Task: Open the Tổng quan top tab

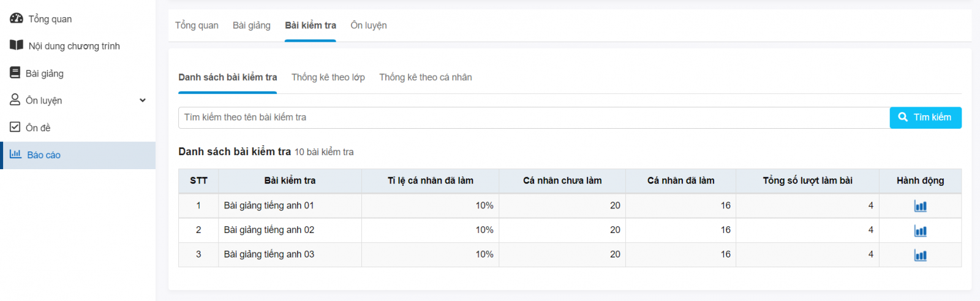Action: [197, 25]
